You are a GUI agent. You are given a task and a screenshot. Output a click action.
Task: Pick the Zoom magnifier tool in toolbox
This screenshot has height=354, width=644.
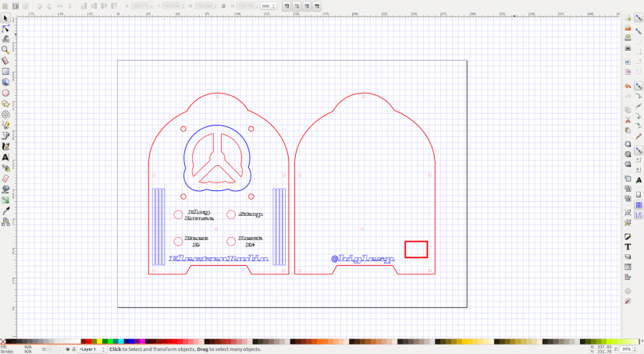[x=5, y=50]
